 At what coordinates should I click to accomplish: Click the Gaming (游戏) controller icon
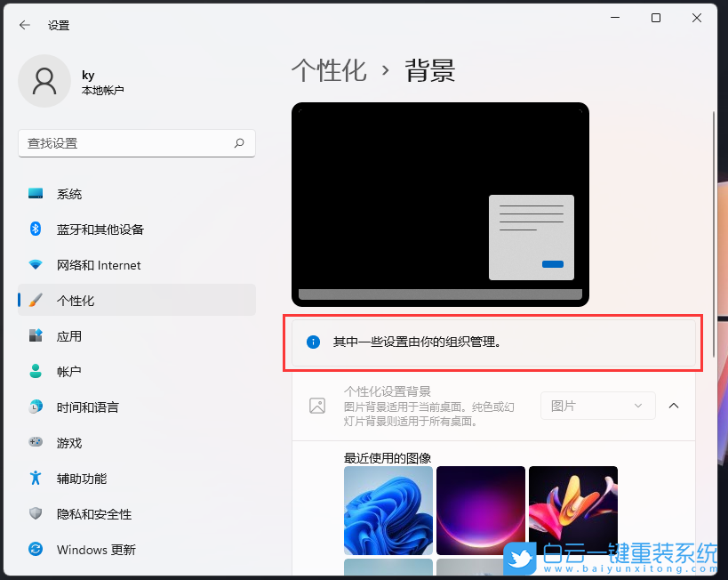pyautogui.click(x=36, y=442)
